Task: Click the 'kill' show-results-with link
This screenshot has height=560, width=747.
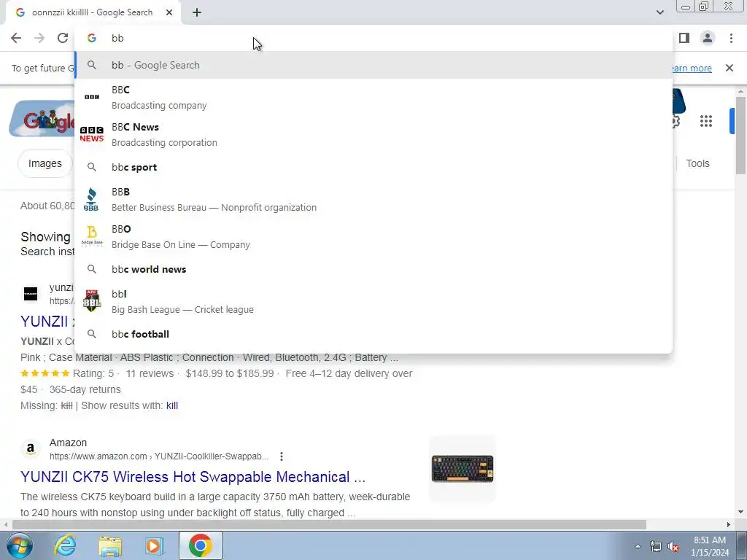Action: click(172, 405)
